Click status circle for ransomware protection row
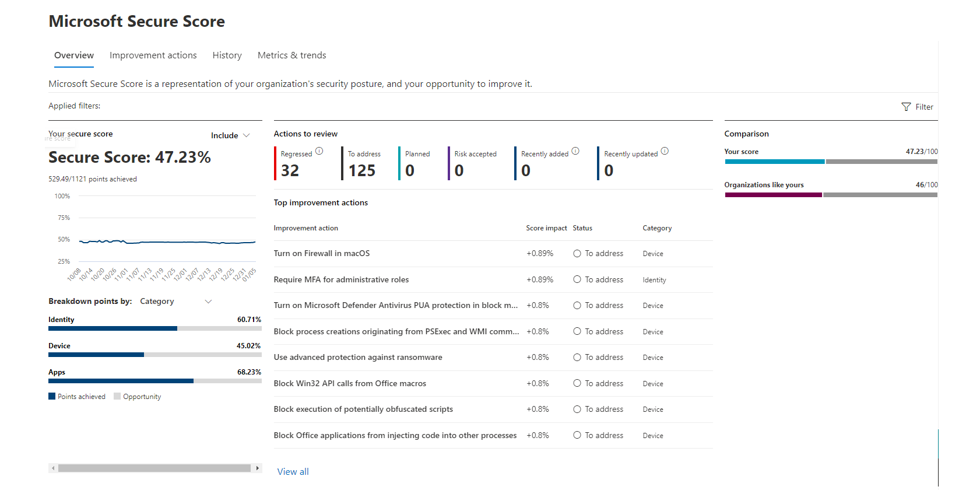 (x=577, y=358)
